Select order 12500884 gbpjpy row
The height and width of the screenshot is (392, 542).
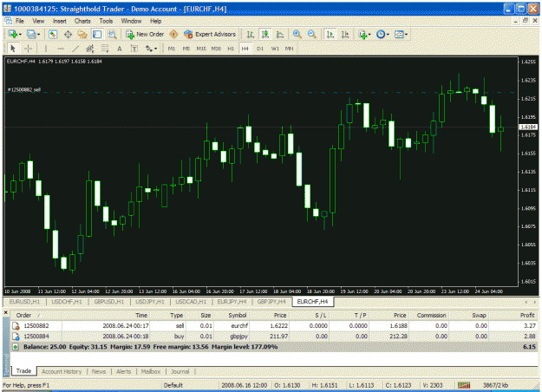(274, 336)
